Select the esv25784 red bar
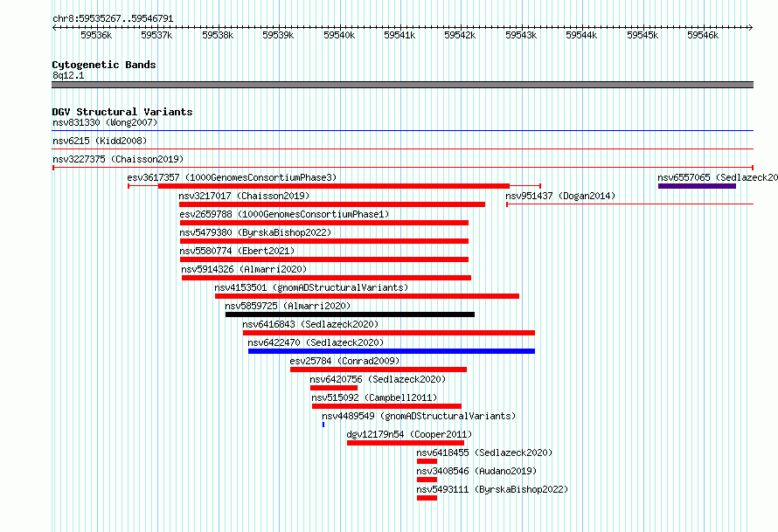 (x=379, y=370)
